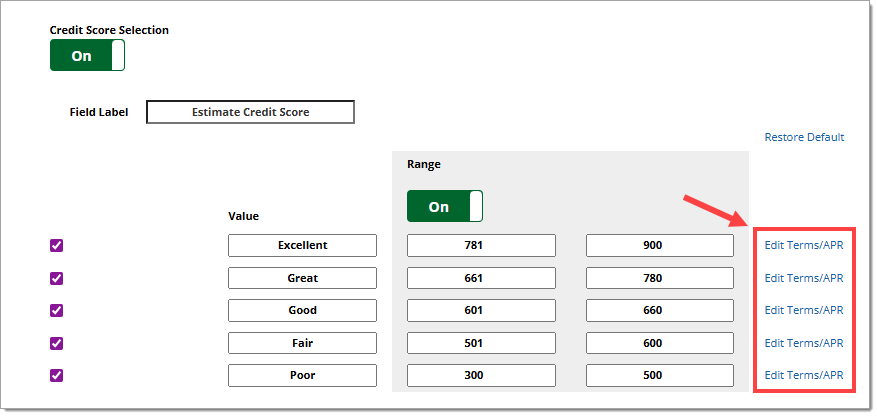The width and height of the screenshot is (877, 416).
Task: Click the Poor minimum field showing 300
Action: point(481,376)
